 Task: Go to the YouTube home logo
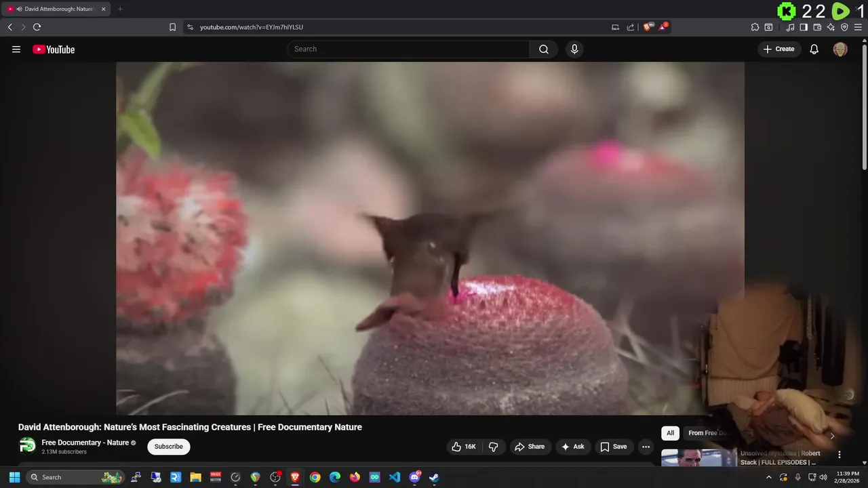tap(54, 49)
